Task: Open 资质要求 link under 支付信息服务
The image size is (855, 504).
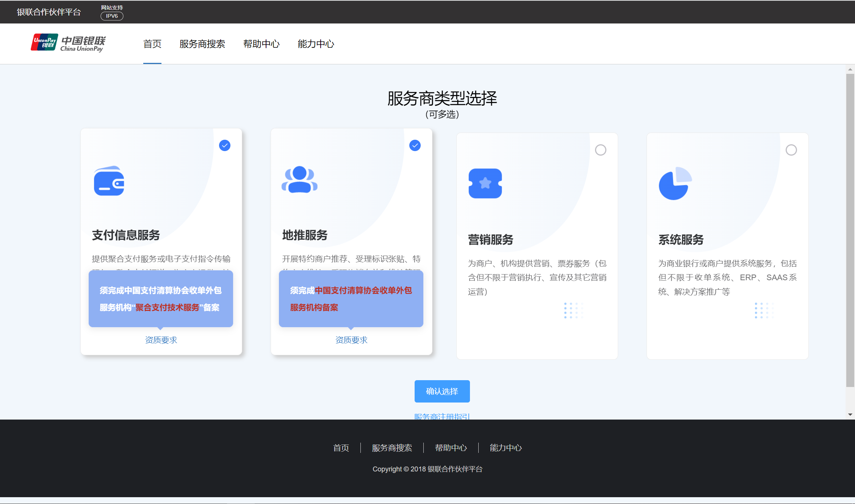Action: [161, 340]
